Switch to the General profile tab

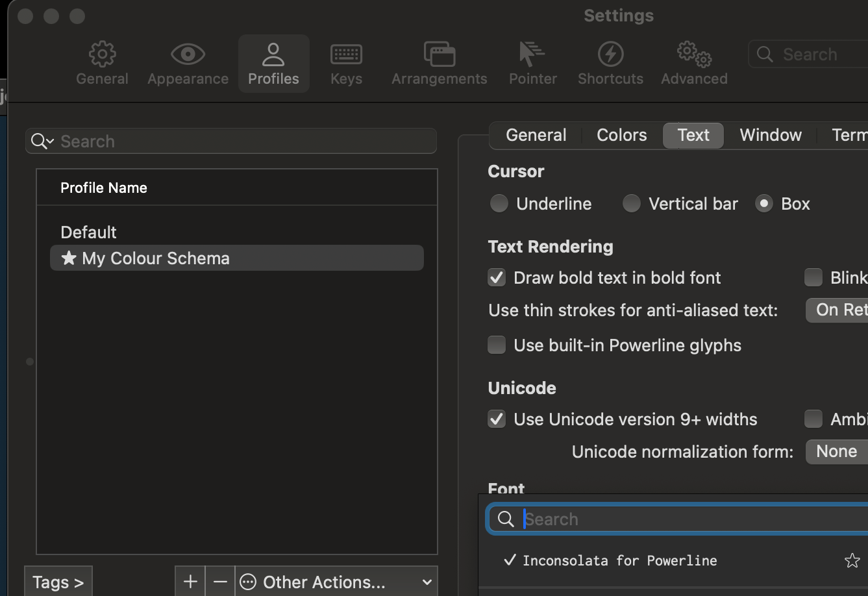[x=536, y=135]
